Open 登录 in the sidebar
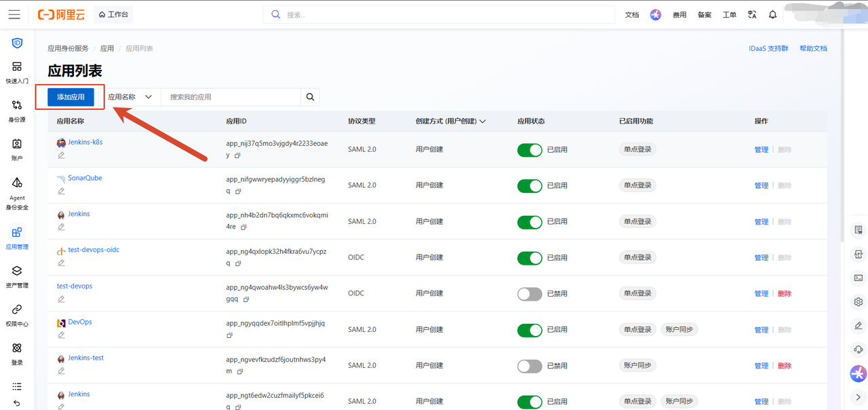The height and width of the screenshot is (410, 868). pos(17,354)
